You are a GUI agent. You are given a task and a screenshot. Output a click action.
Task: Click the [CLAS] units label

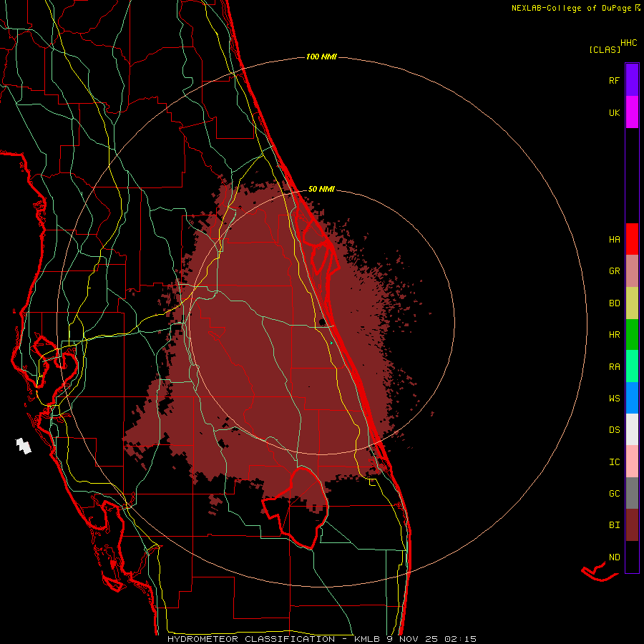tap(605, 50)
